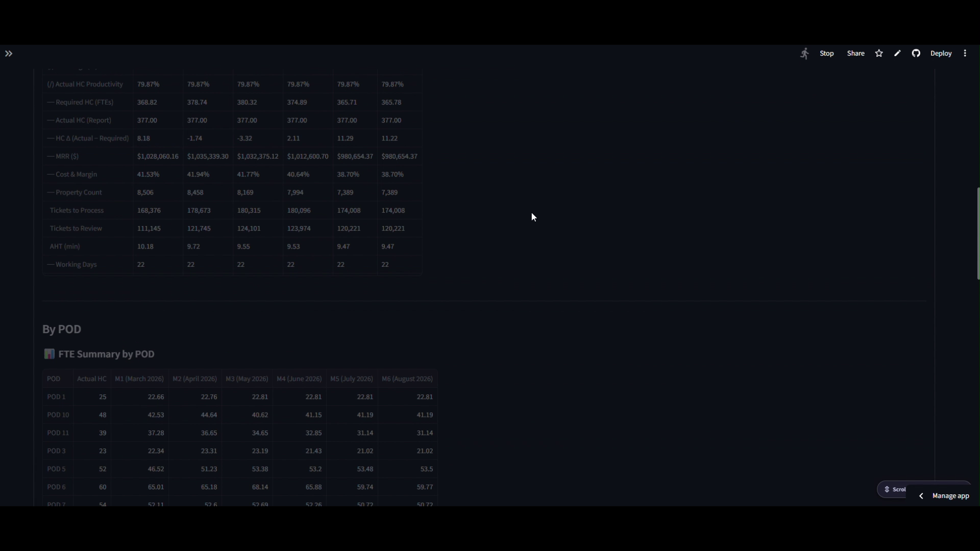This screenshot has height=551, width=980.
Task: Sort by the POD column header
Action: pos(54,379)
